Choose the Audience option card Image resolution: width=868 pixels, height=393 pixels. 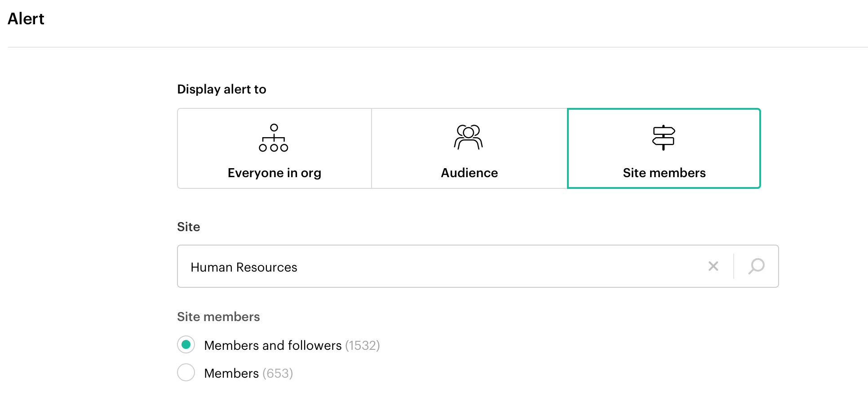469,148
